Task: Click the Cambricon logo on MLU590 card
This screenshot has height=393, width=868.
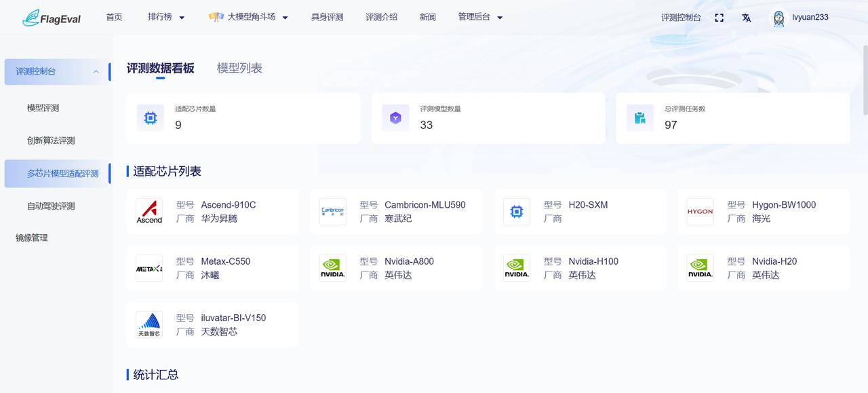Action: (333, 212)
